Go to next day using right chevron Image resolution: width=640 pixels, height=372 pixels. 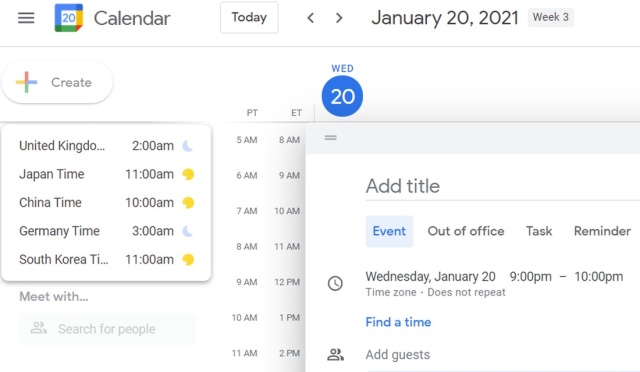pos(339,18)
